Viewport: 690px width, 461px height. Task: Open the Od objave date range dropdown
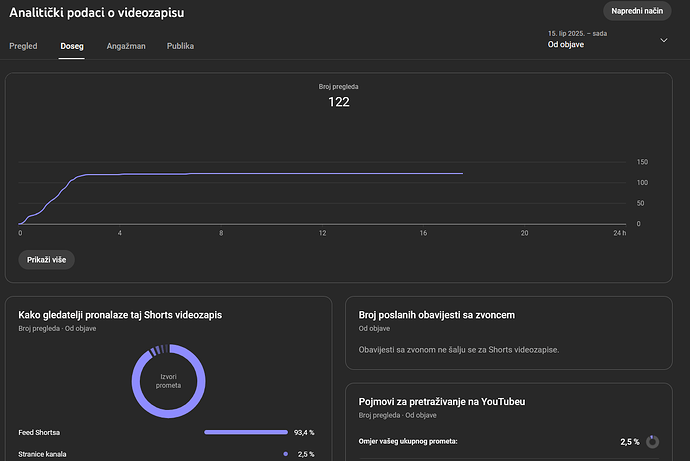point(607,40)
